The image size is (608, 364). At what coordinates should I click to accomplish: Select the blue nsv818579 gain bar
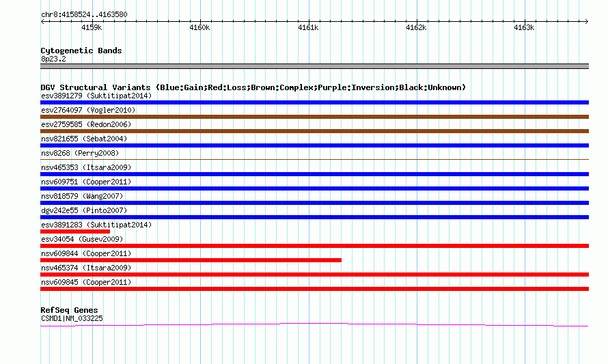click(x=314, y=203)
